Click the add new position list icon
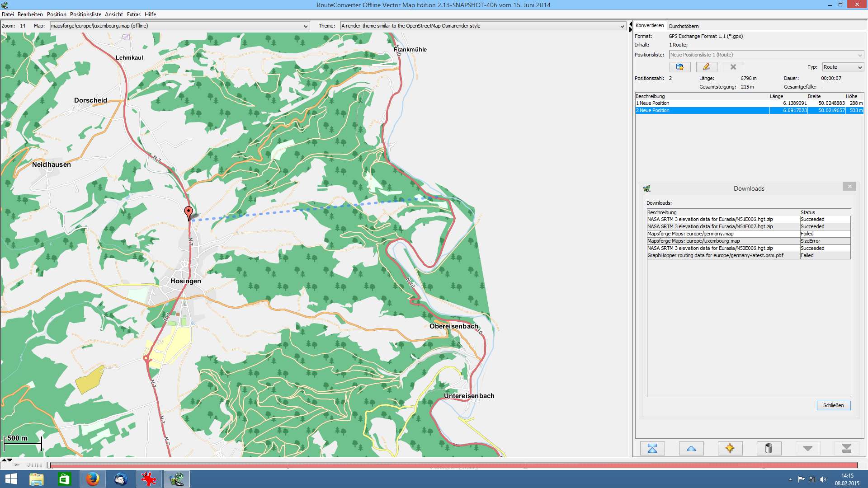The height and width of the screenshot is (488, 868). pos(679,67)
